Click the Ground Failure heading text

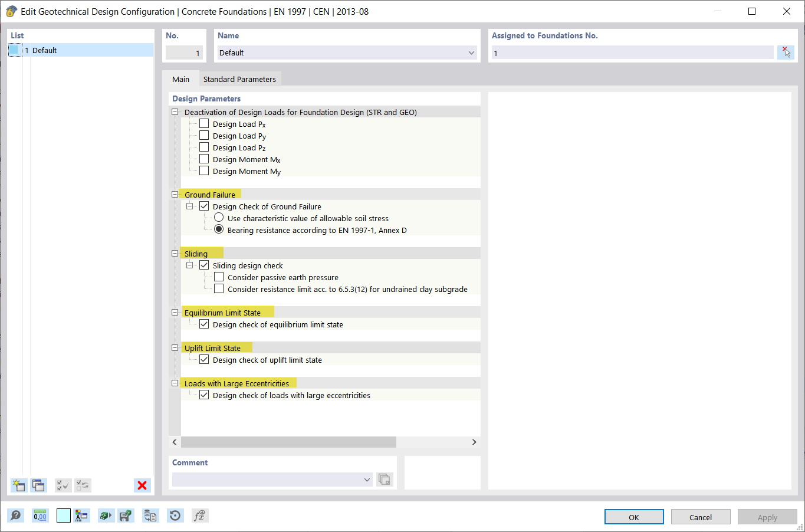click(x=210, y=195)
